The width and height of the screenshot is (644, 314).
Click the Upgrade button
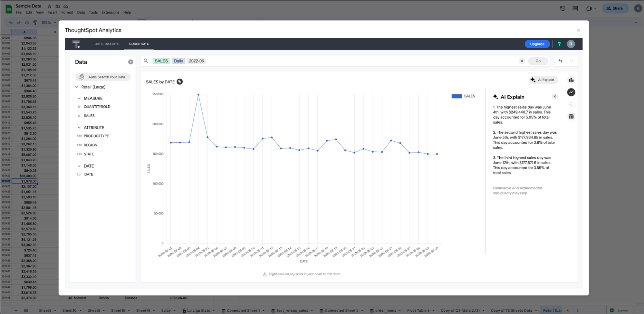537,44
